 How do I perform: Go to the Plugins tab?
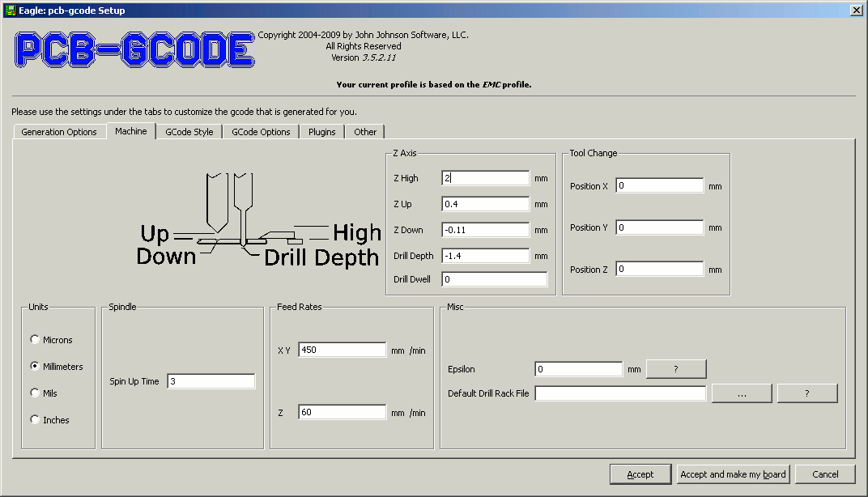(x=321, y=132)
